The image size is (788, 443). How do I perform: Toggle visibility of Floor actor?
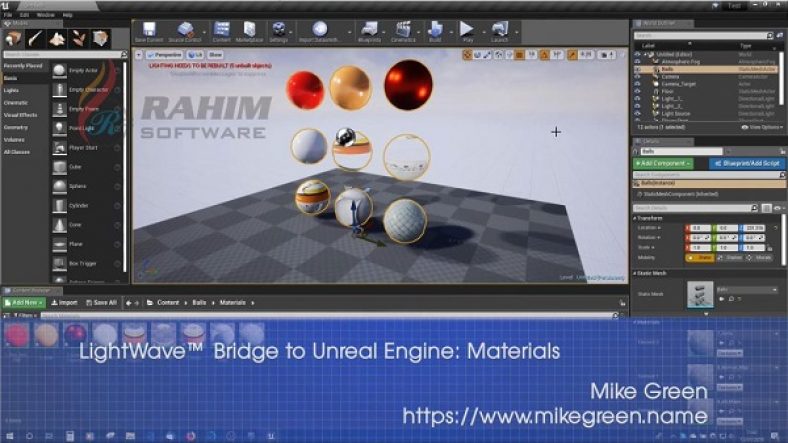(x=637, y=91)
